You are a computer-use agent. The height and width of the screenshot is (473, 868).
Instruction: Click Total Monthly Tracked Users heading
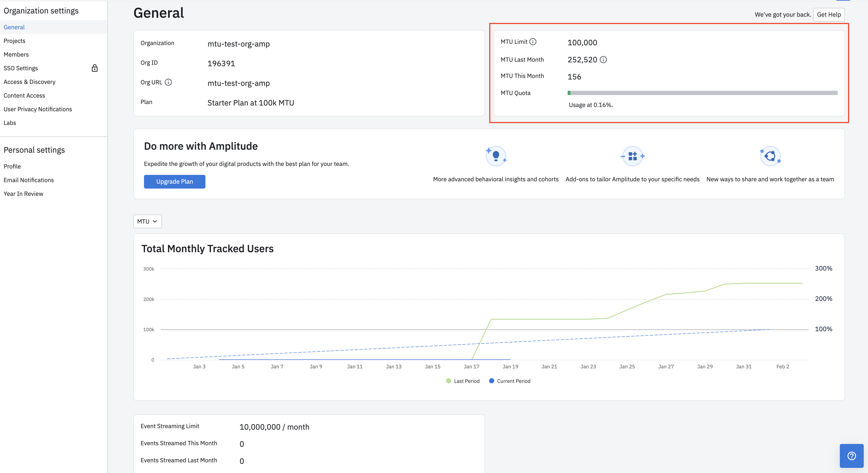pyautogui.click(x=207, y=249)
